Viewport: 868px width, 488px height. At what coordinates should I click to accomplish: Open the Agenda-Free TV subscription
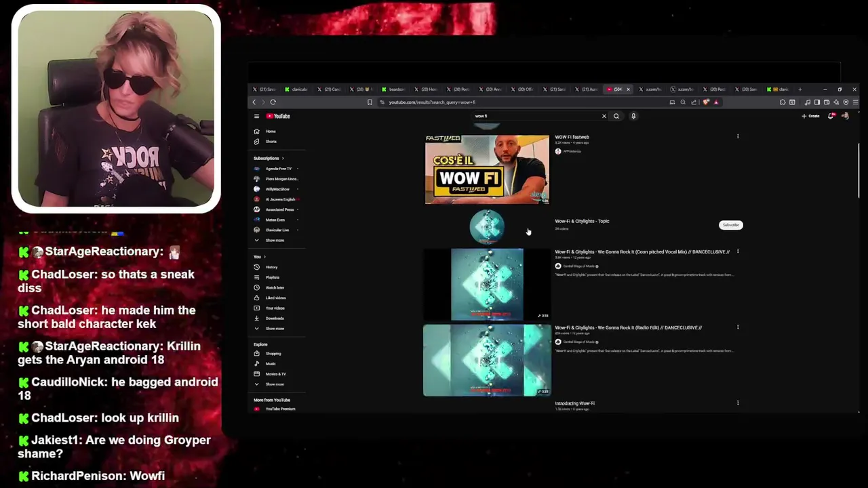point(278,169)
